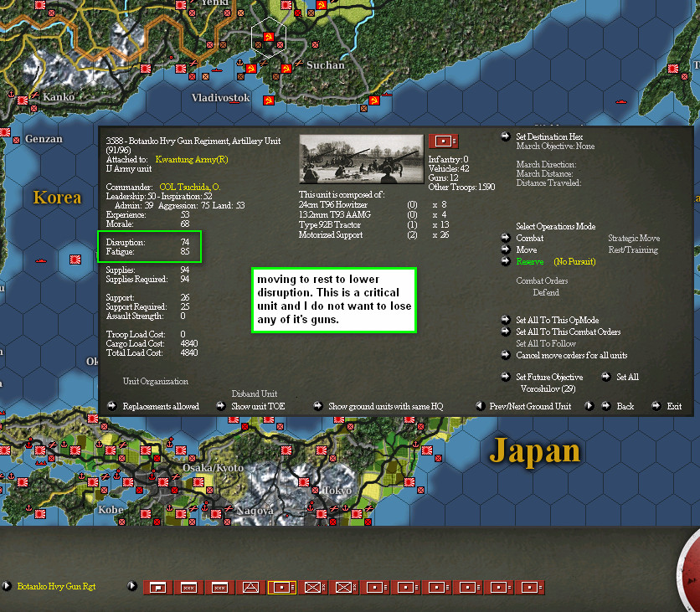Image resolution: width=700 pixels, height=612 pixels.
Task: Open Unit Organization
Action: (x=156, y=381)
